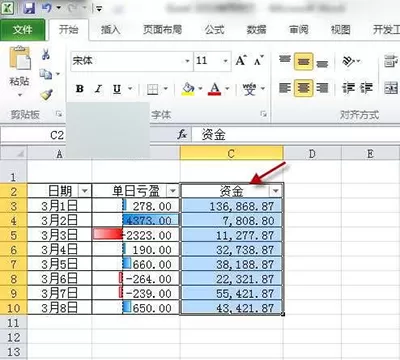Click the Undo arrow icon
Image resolution: width=400 pixels, height=360 pixels.
tap(47, 8)
